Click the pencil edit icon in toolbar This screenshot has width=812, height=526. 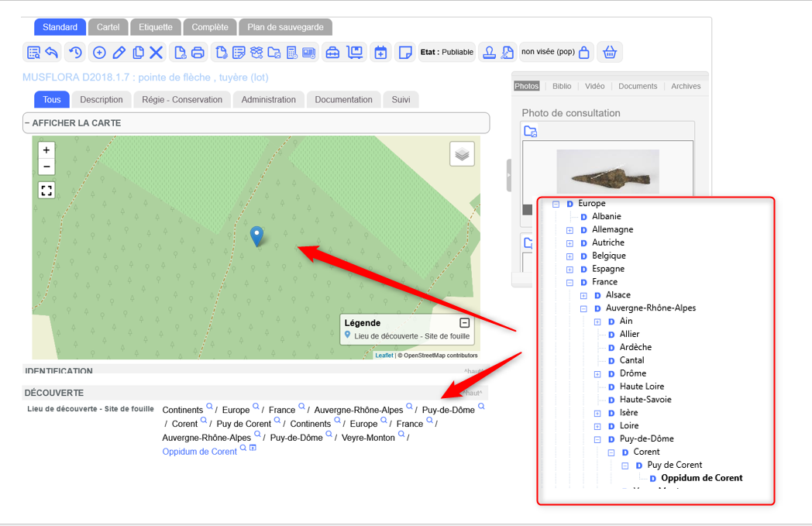click(x=119, y=53)
